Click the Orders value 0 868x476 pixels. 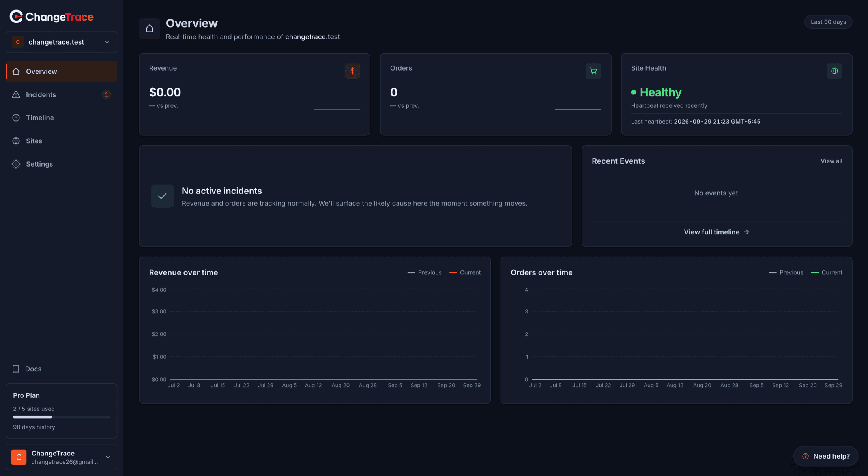394,92
